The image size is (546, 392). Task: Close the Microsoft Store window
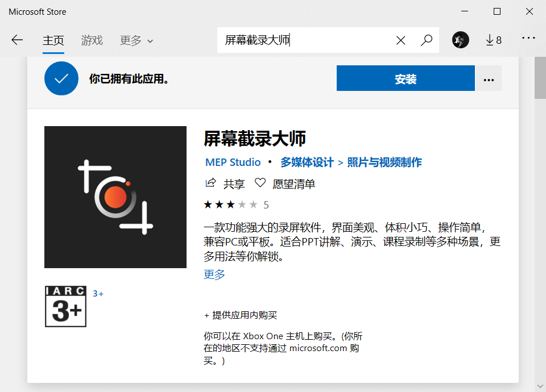tap(530, 11)
